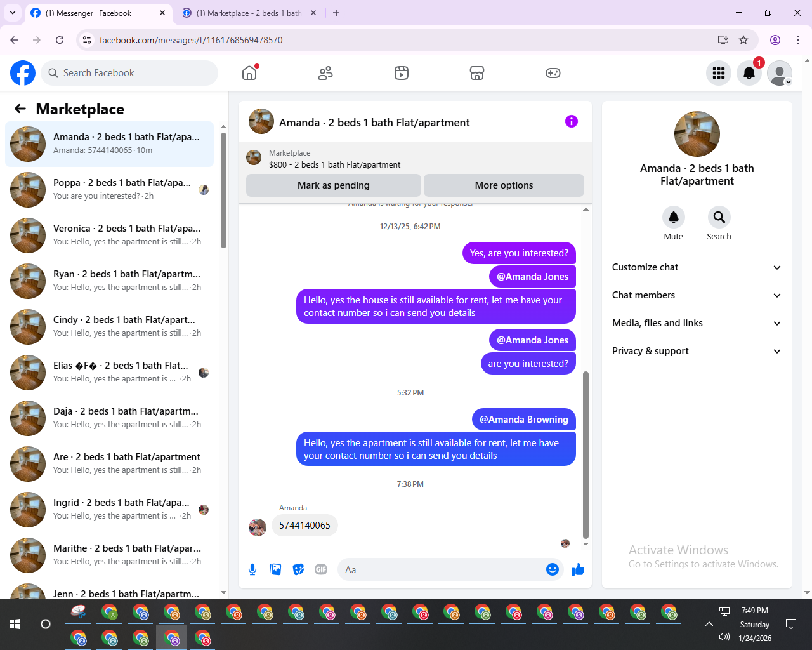Open Windows notification center
The image size is (812, 650).
click(791, 624)
